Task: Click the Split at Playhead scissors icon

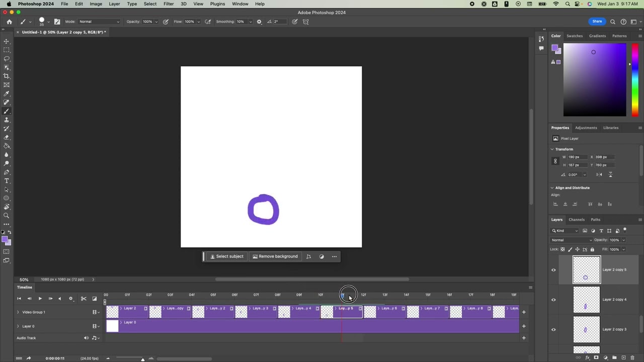Action: pyautogui.click(x=84, y=299)
